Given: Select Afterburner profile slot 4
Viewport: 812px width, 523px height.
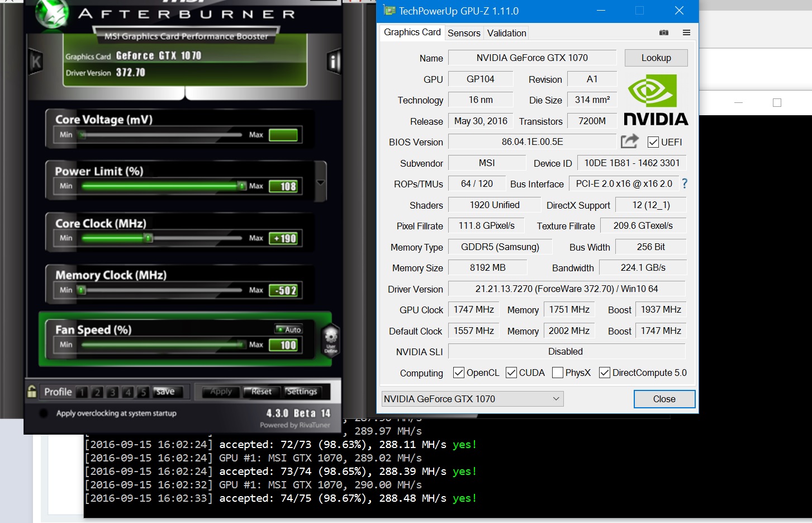Looking at the screenshot, I should [x=128, y=392].
